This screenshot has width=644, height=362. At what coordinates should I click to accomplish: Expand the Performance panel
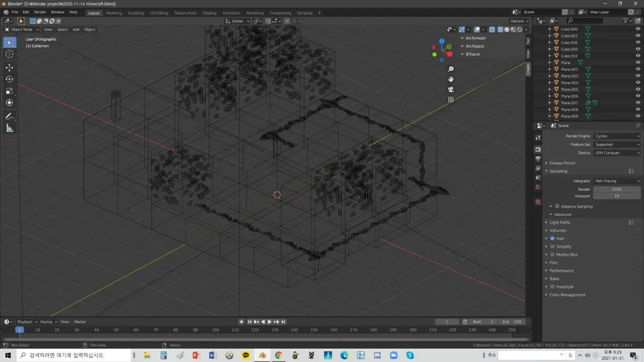click(561, 271)
